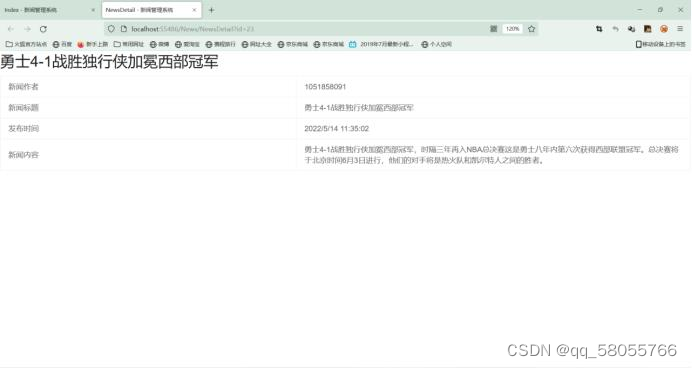Go back with the back arrow
692x368 pixels.
11,29
